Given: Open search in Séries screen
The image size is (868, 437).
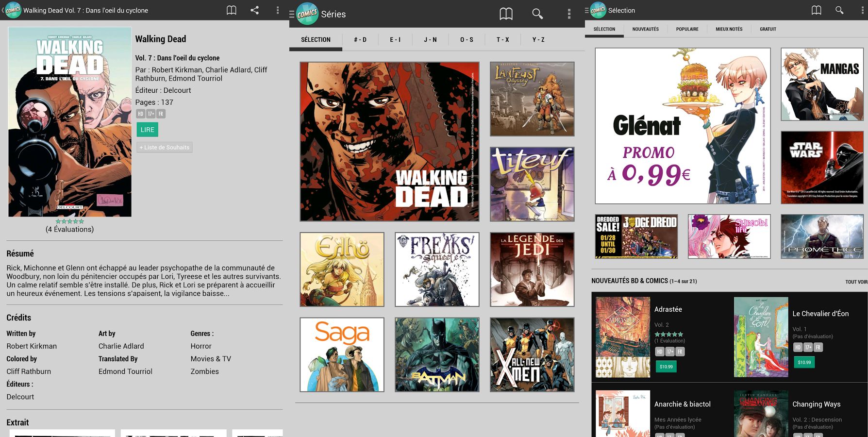Looking at the screenshot, I should point(537,14).
